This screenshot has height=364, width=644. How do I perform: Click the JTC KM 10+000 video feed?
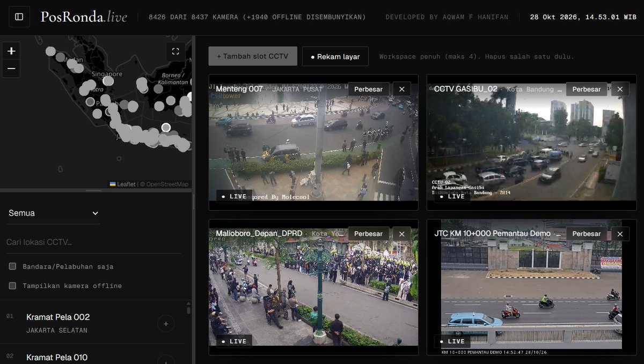coord(531,287)
